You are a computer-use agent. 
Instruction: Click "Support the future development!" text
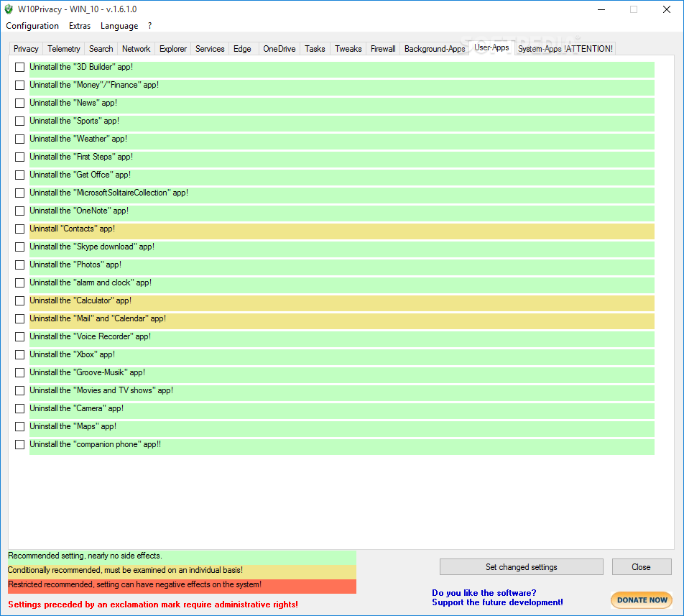(x=497, y=602)
